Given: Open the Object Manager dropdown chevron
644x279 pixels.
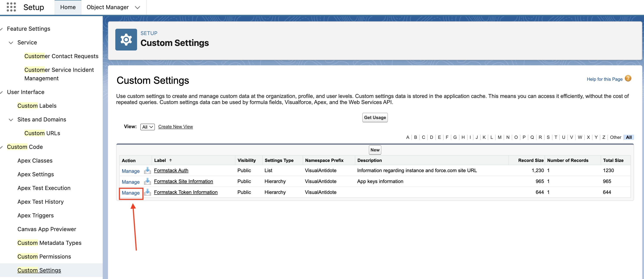Looking at the screenshot, I should [x=137, y=7].
